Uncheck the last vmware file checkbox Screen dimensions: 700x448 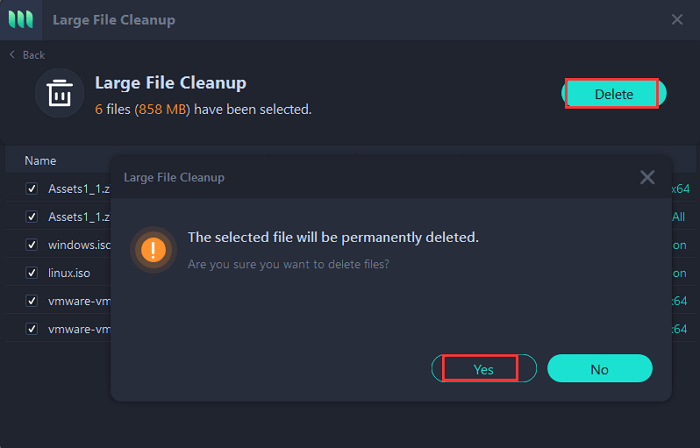[x=32, y=328]
